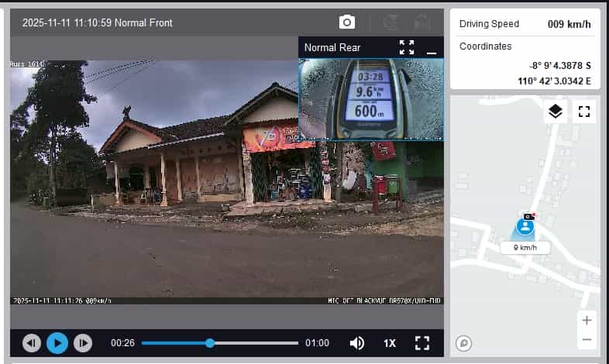Zoom out on the map
Screen dimensions: 609x364
pyautogui.click(x=587, y=339)
